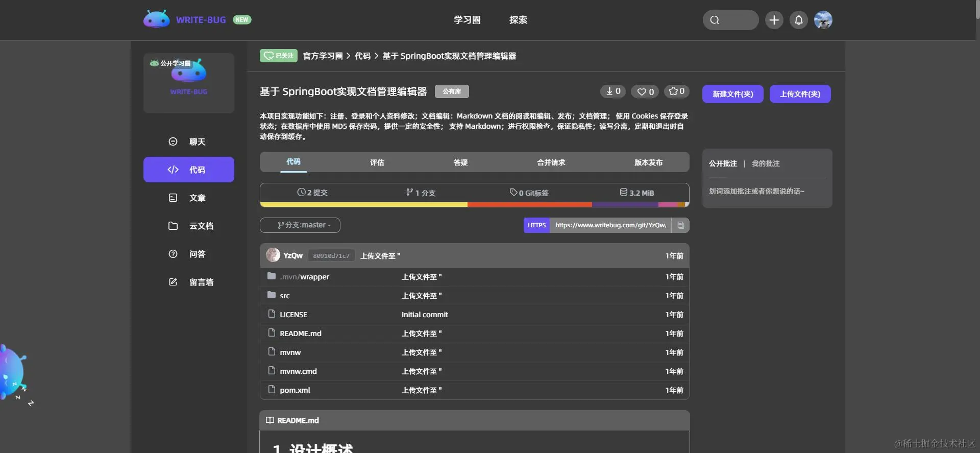The image size is (980, 453).
Task: Switch to the 合并请求 tab
Action: 551,162
